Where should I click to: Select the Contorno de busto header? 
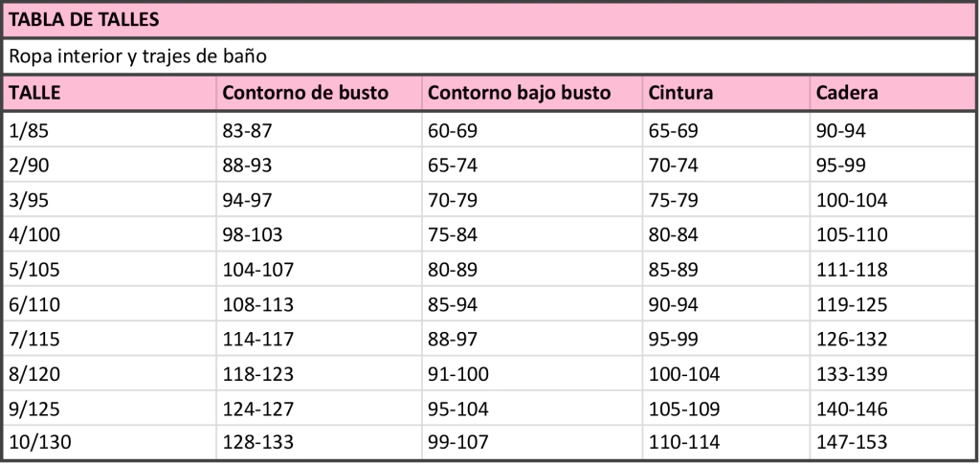click(x=305, y=94)
